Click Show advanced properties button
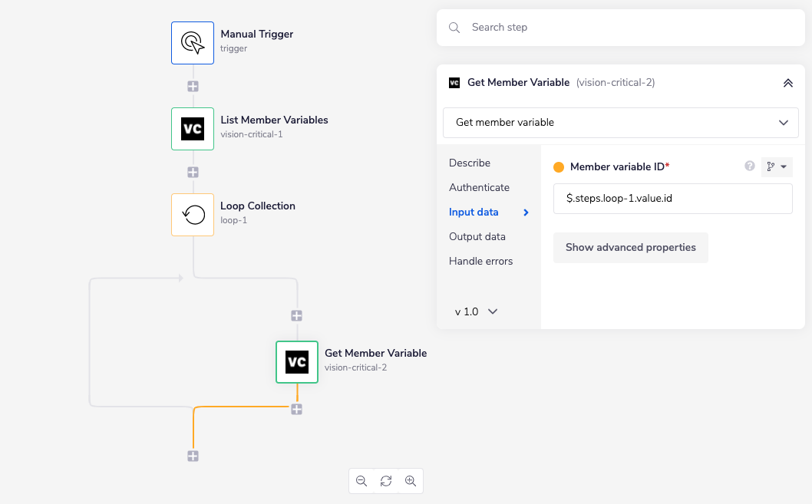Viewport: 812px width, 504px height. tap(630, 248)
